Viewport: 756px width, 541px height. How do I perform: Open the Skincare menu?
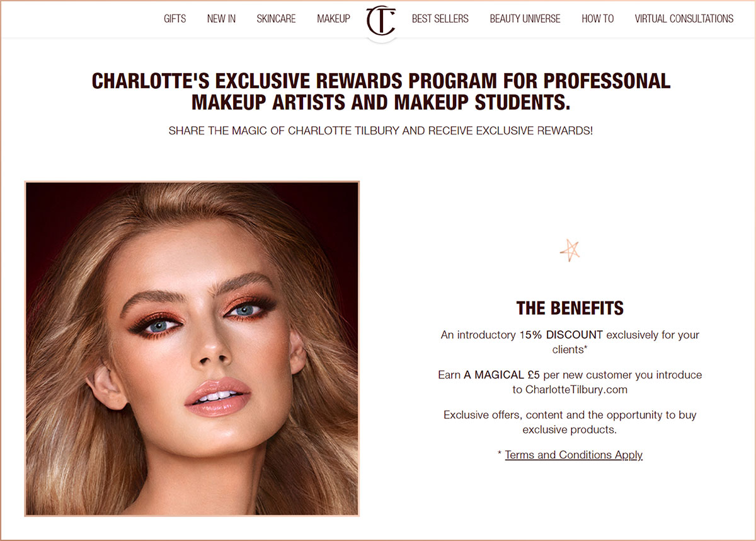click(x=276, y=19)
